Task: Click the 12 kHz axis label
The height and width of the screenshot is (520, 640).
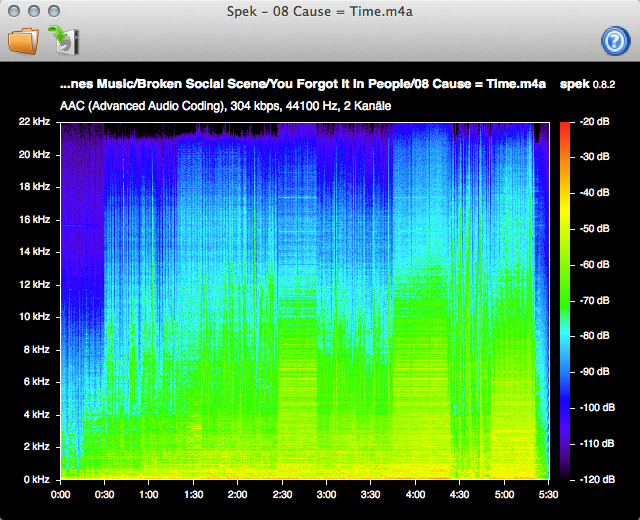Action: coord(35,284)
